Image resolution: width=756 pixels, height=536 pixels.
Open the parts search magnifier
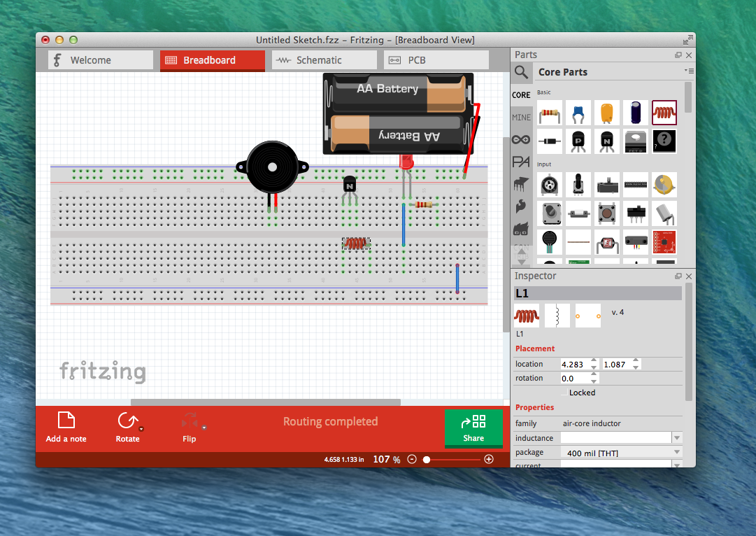(522, 71)
